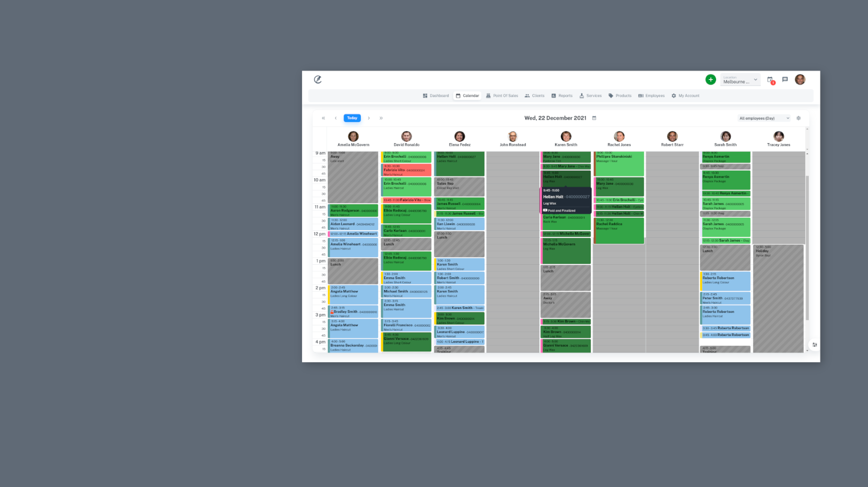Select Karen Smith employee avatar
Viewport: 868px width, 487px height.
click(566, 136)
